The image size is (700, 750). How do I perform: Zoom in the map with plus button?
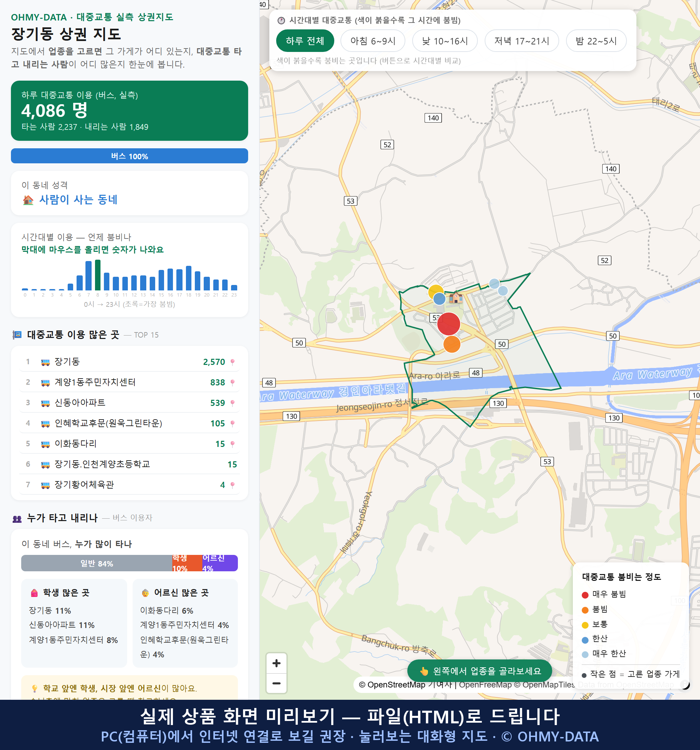coord(276,663)
